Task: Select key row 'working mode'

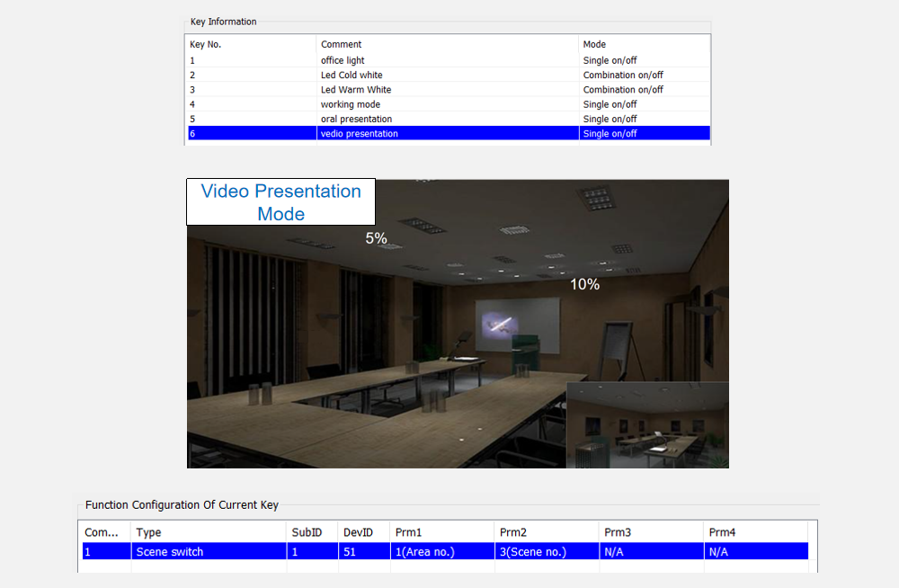Action: [x=449, y=104]
